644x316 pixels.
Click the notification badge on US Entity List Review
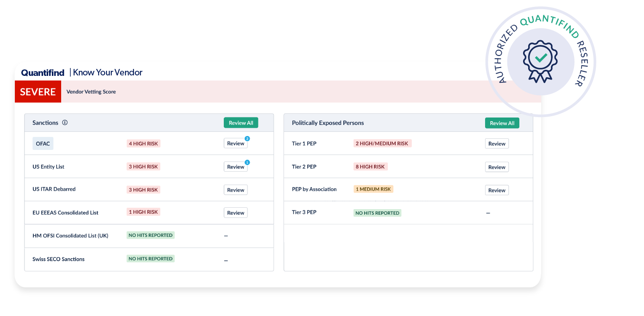[x=247, y=162]
